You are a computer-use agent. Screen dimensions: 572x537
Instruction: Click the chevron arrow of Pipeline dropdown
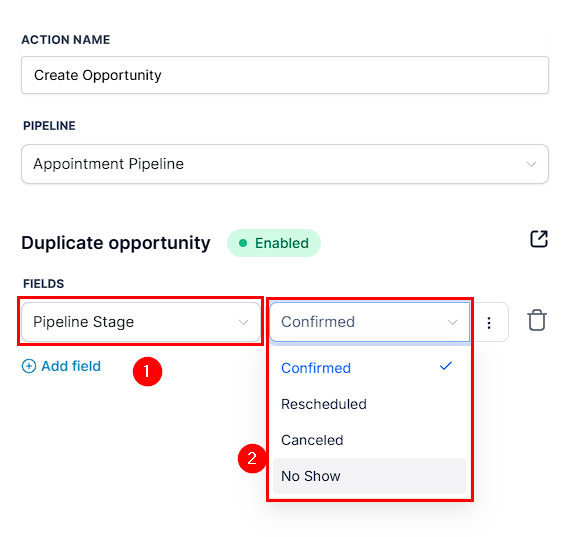pyautogui.click(x=531, y=164)
